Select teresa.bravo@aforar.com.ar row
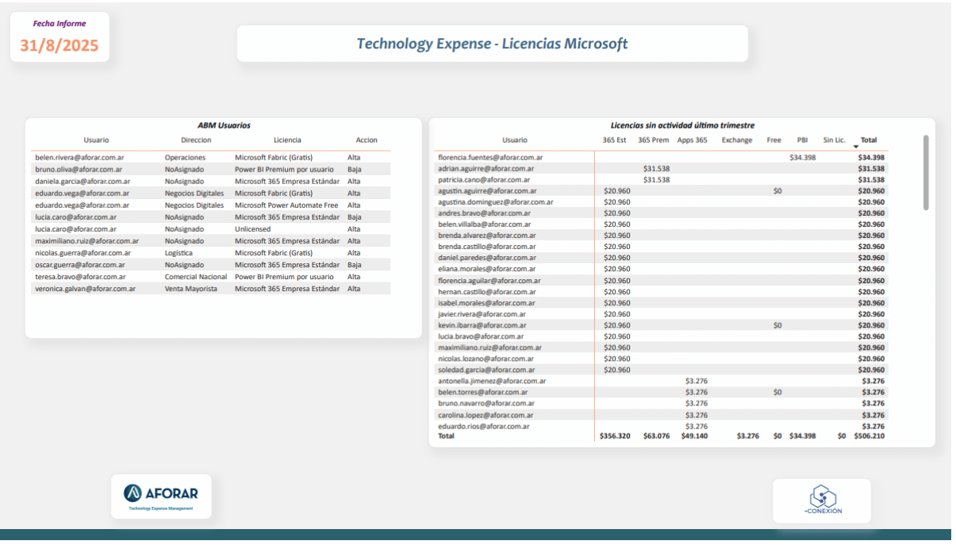956x560 pixels. [x=211, y=277]
